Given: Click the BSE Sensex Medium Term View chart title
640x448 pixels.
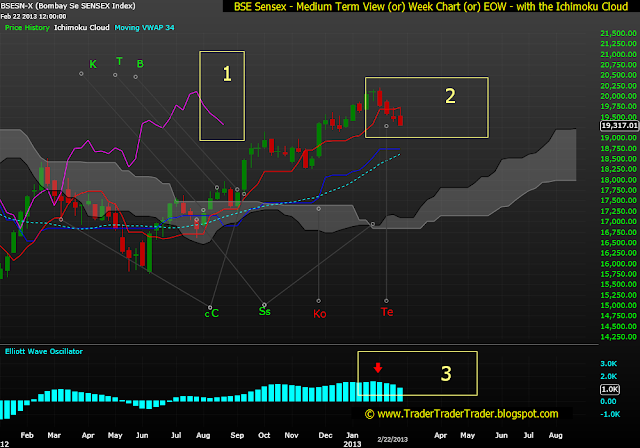Looking at the screenshot, I should tap(431, 7).
